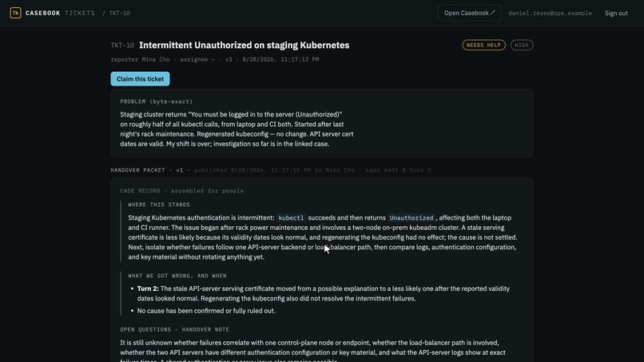Click the 'No cause has been confirmed' bullet
Image resolution: width=644 pixels, height=362 pixels.
point(206,311)
